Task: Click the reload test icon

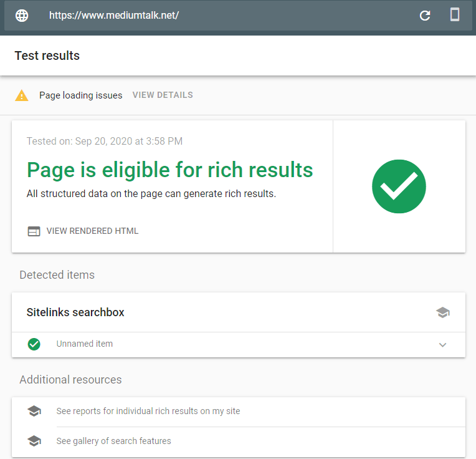Action: click(x=425, y=15)
